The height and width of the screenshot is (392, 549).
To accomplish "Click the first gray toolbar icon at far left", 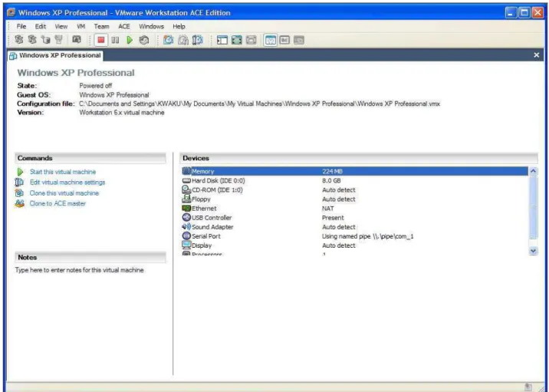I will click(x=19, y=40).
